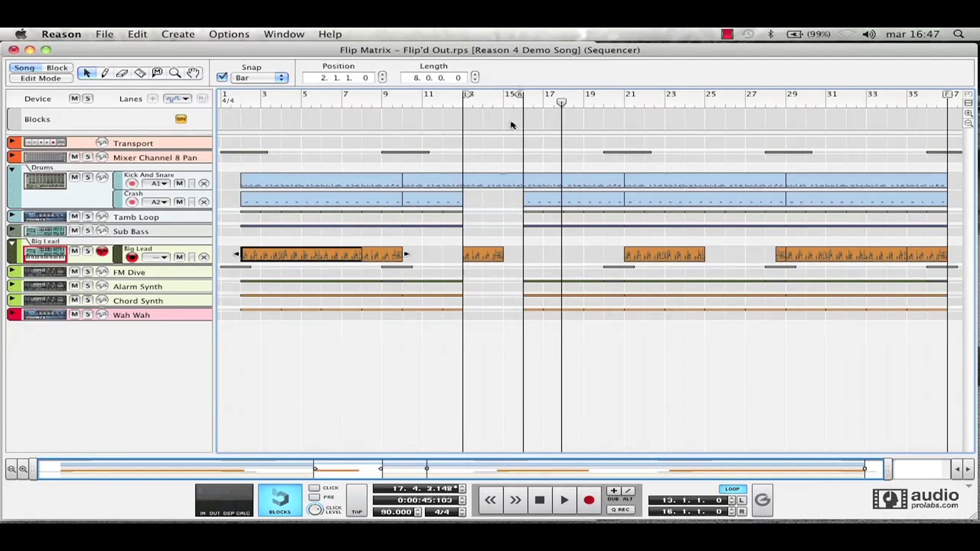The image size is (980, 551).
Task: Adjust the Click Level knob
Action: [x=315, y=509]
